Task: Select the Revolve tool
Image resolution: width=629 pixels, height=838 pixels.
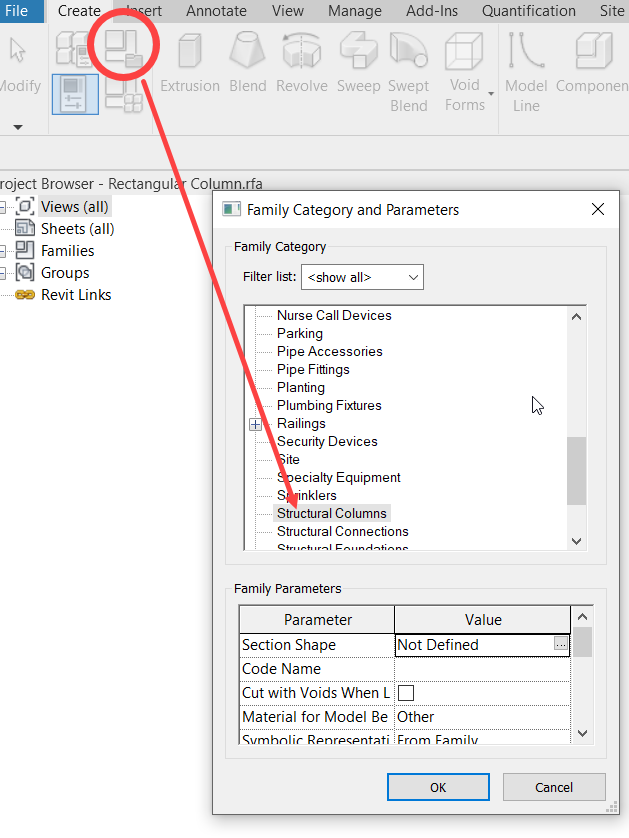Action: pyautogui.click(x=301, y=60)
